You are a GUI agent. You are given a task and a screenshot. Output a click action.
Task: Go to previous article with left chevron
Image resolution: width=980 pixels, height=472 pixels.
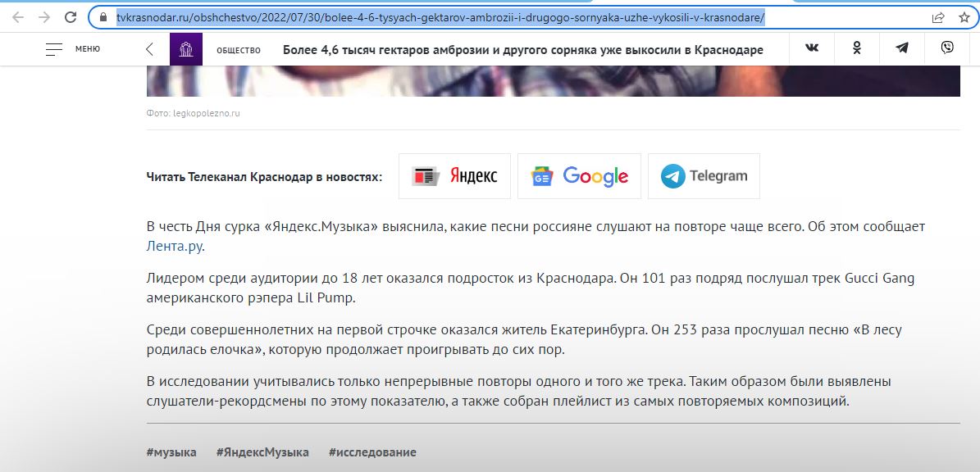tap(149, 49)
